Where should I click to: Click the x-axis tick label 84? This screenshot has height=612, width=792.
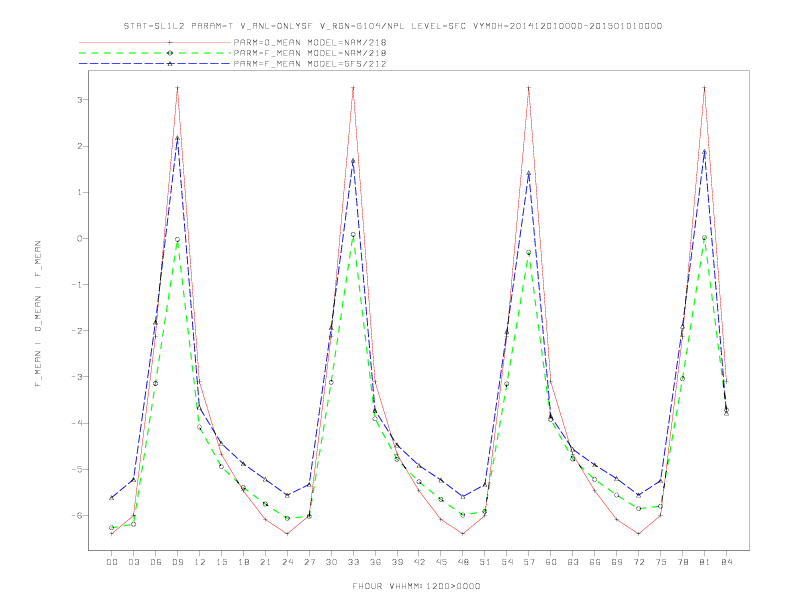tap(726, 562)
